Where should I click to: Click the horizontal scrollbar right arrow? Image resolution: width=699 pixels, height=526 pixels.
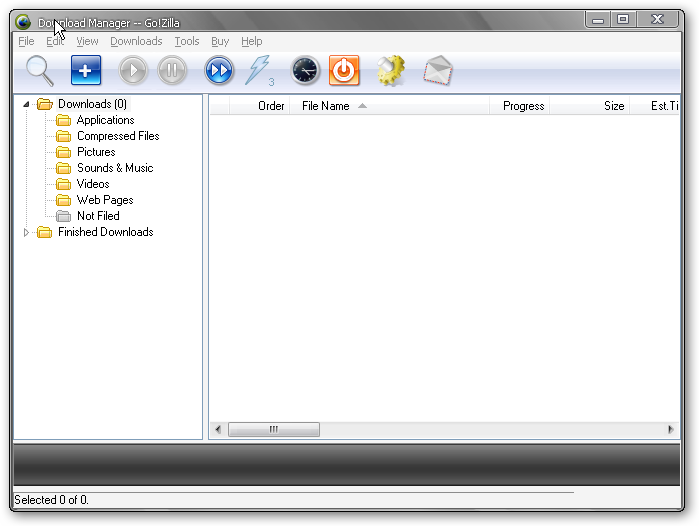pos(671,429)
